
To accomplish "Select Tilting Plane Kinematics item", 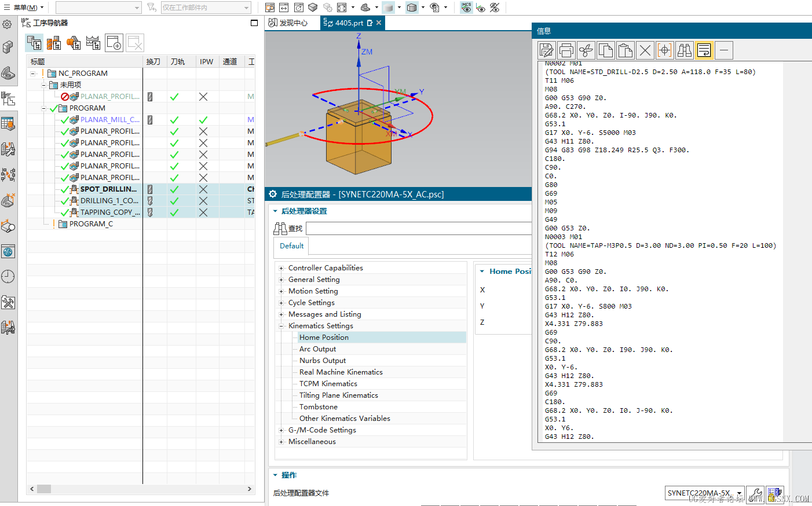I will [x=338, y=395].
